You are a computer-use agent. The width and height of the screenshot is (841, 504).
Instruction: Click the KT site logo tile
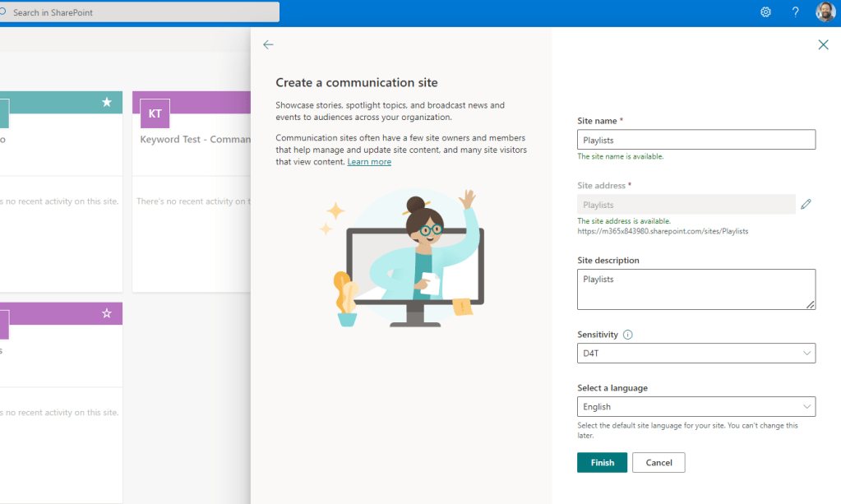pos(155,113)
